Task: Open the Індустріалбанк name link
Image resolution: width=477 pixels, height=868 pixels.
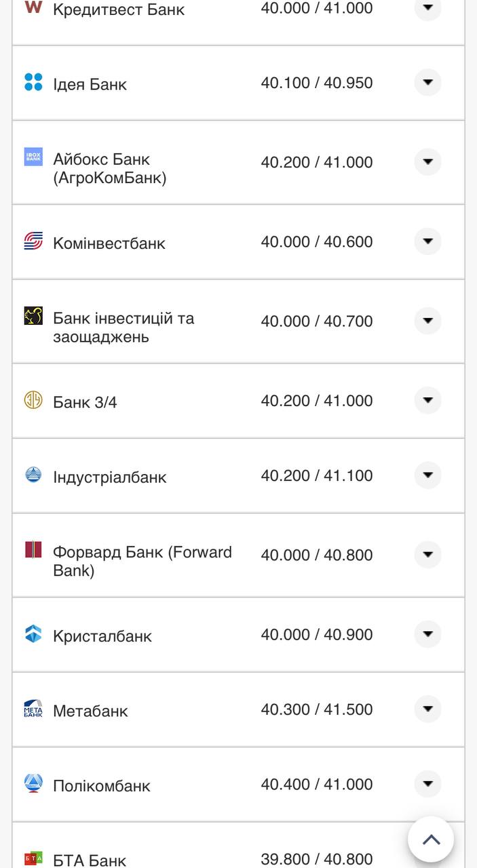Action: 110,477
